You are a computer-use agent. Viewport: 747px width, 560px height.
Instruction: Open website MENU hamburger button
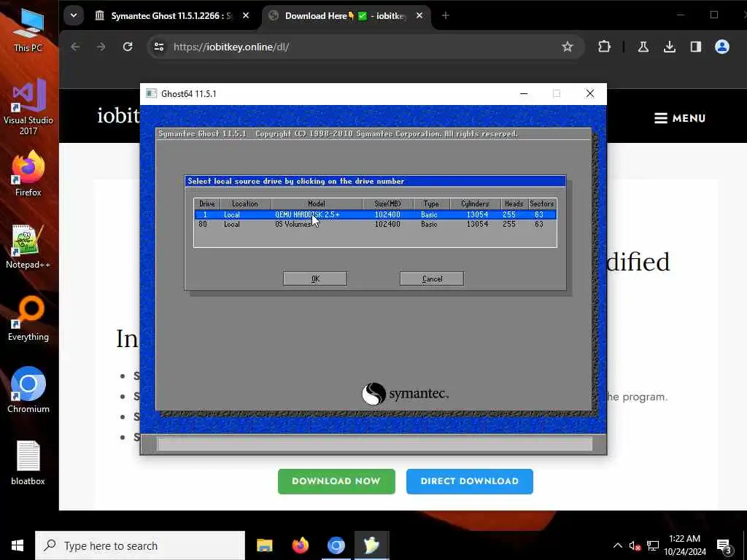click(x=680, y=118)
